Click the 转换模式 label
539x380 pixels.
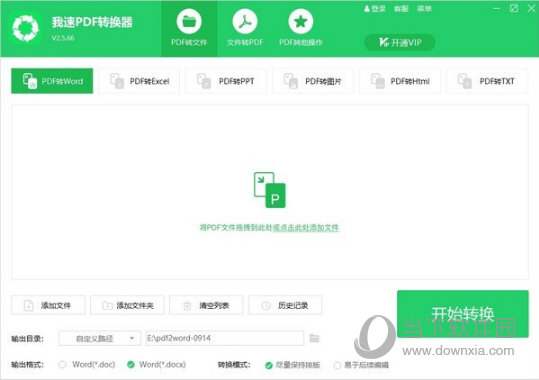click(x=234, y=365)
